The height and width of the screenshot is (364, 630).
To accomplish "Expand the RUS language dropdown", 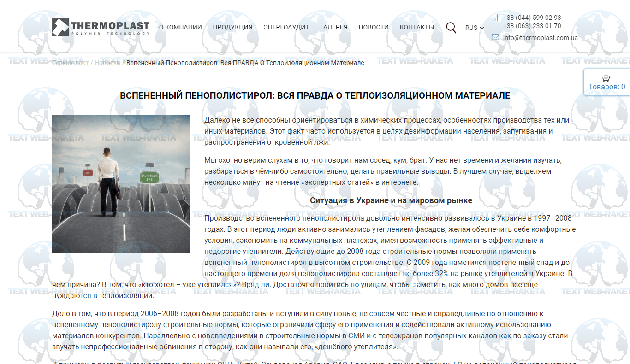I will pyautogui.click(x=475, y=28).
